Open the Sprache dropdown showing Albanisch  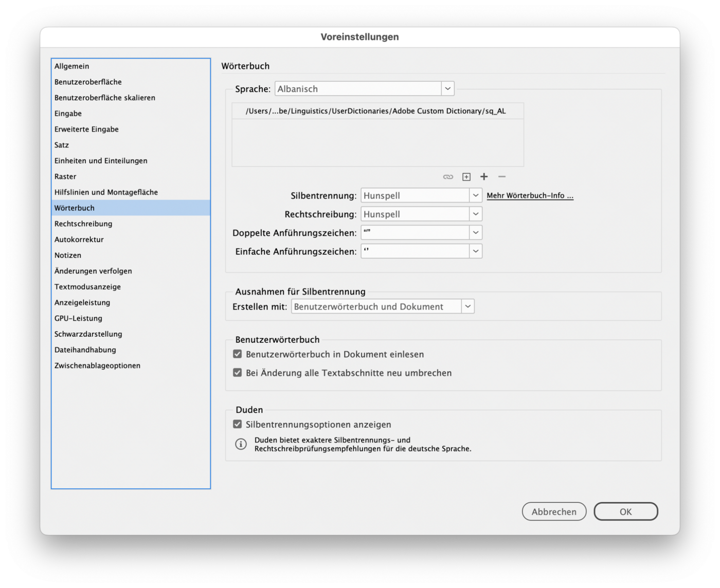click(x=365, y=89)
